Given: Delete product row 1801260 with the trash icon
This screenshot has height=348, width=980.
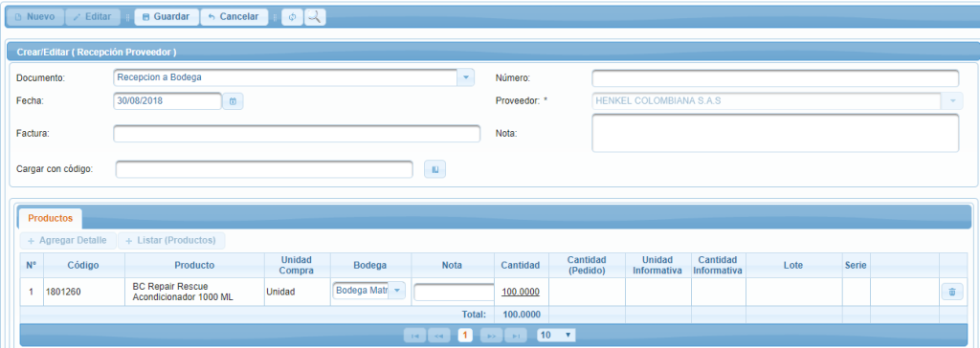Looking at the screenshot, I should click(952, 292).
